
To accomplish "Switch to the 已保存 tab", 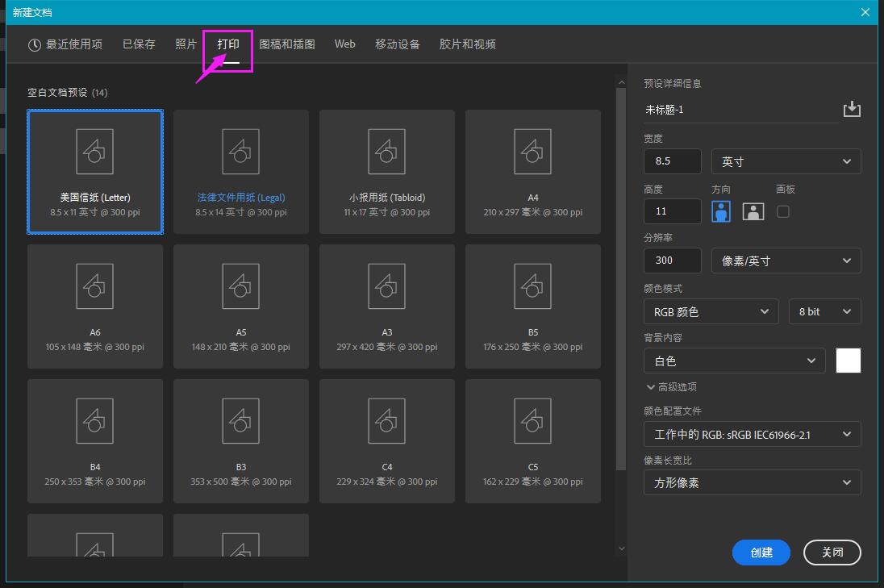I will (139, 44).
